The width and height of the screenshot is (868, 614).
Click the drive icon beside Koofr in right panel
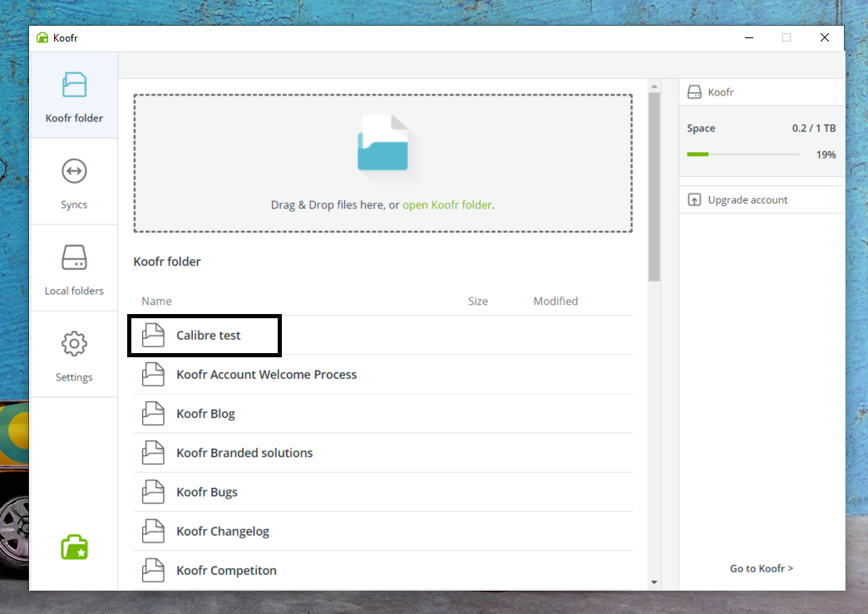pyautogui.click(x=694, y=91)
